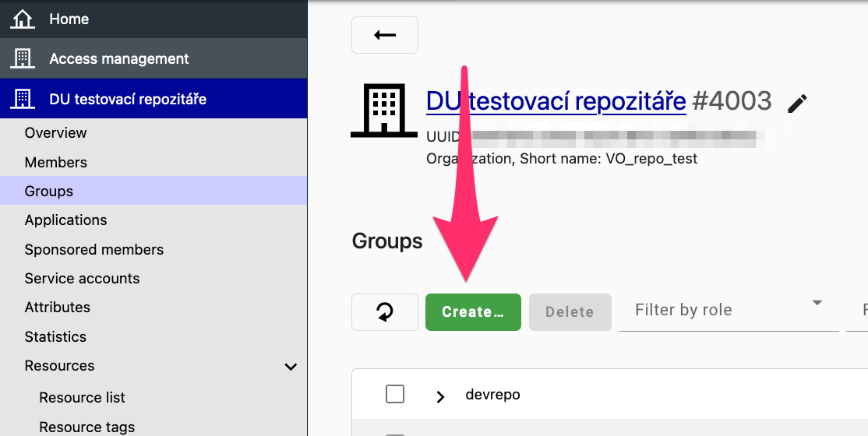
Task: Click the pencil edit icon beside #4003
Action: tap(797, 103)
